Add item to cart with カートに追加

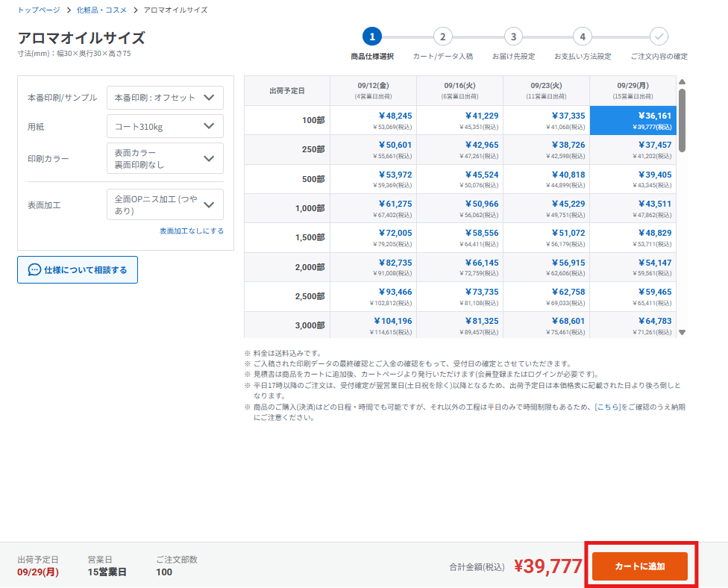click(640, 566)
